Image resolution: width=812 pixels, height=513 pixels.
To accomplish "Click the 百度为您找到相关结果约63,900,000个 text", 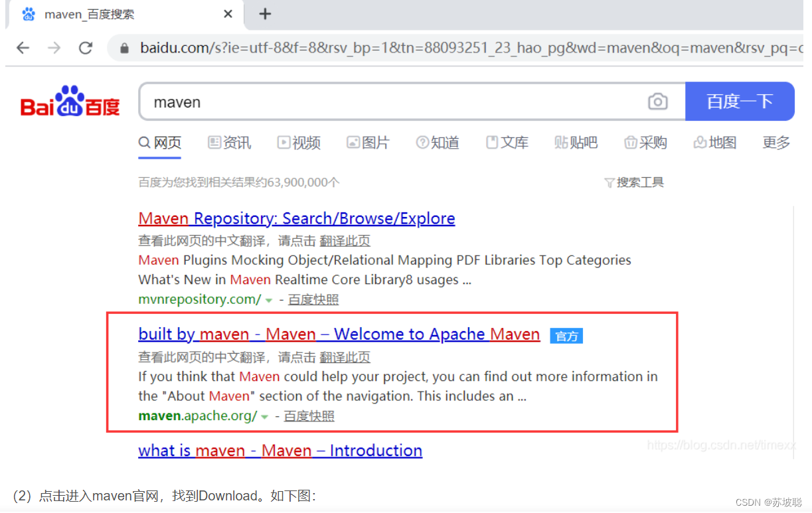I will [x=239, y=183].
